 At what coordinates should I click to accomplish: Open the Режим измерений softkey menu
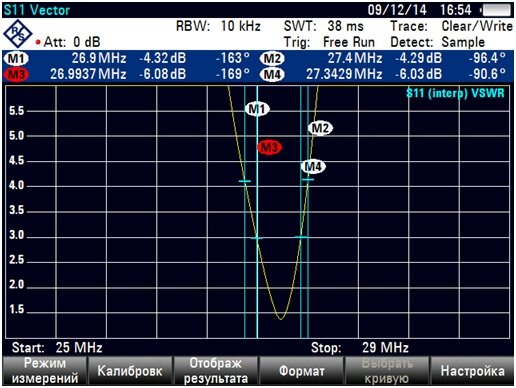(45, 371)
